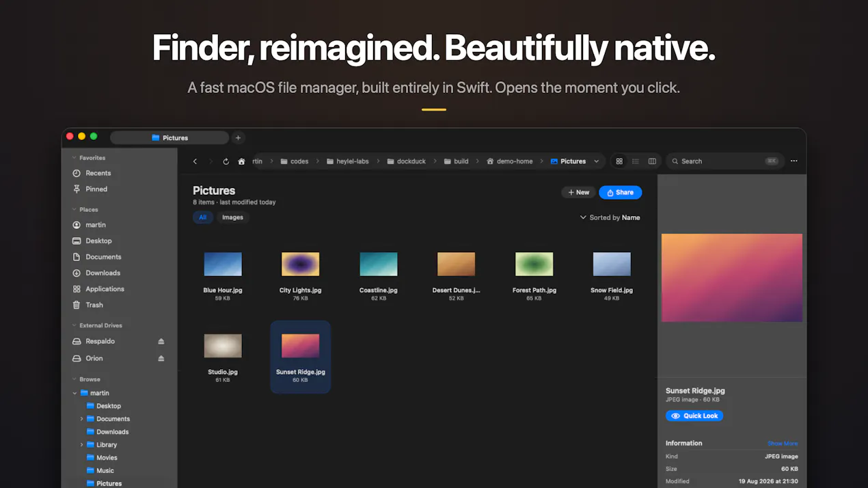The height and width of the screenshot is (488, 868).
Task: Collapse the Browse section
Action: pos(74,379)
